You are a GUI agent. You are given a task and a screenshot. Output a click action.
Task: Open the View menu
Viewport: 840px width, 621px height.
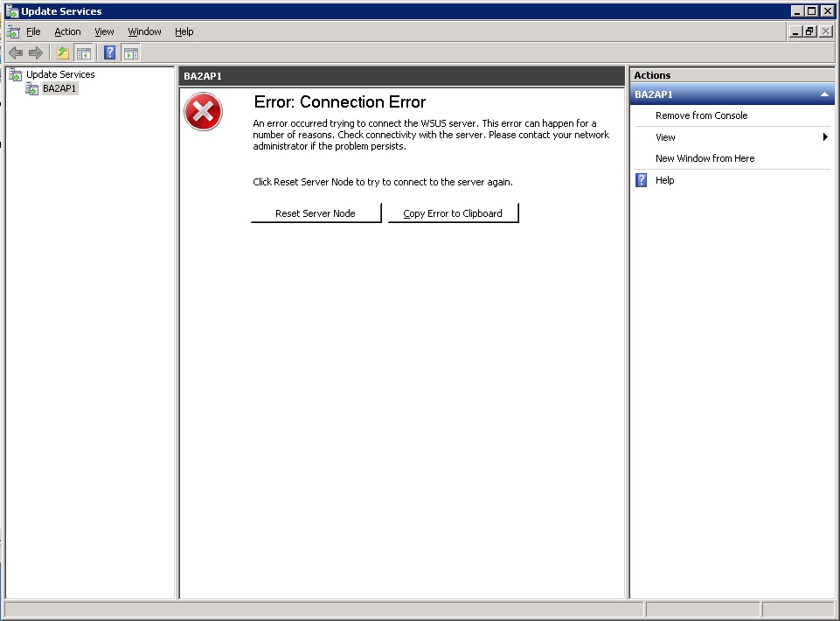[x=105, y=31]
